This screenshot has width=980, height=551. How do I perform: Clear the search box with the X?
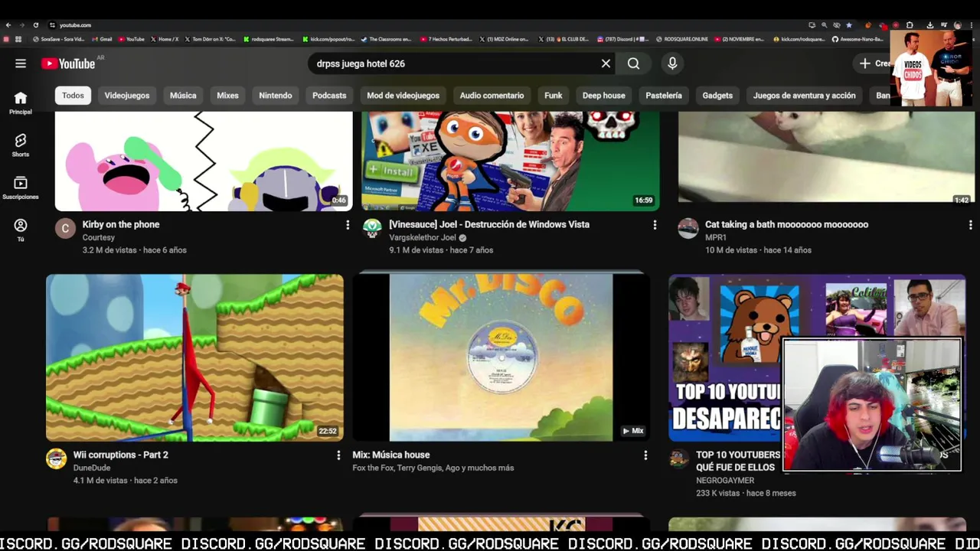click(606, 64)
